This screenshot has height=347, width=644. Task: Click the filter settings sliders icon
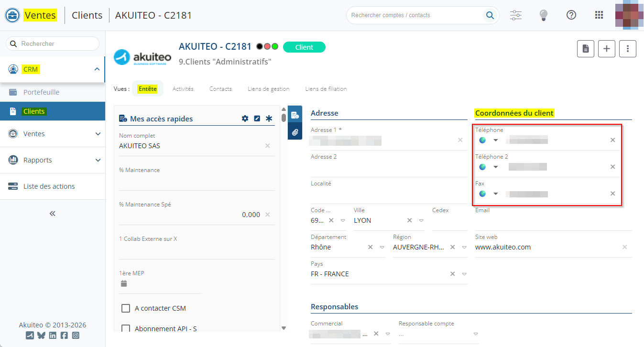(515, 15)
